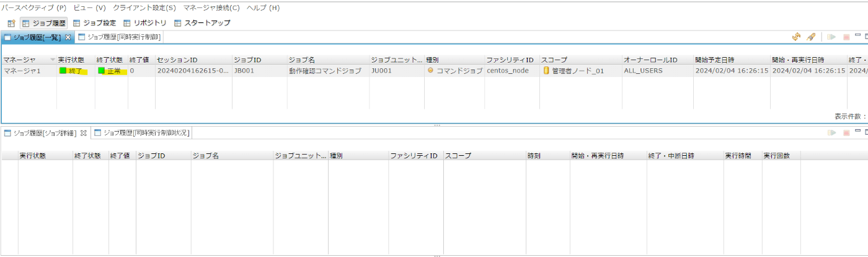Click 開始予定日時 column header
868x257 pixels.
coord(732,60)
